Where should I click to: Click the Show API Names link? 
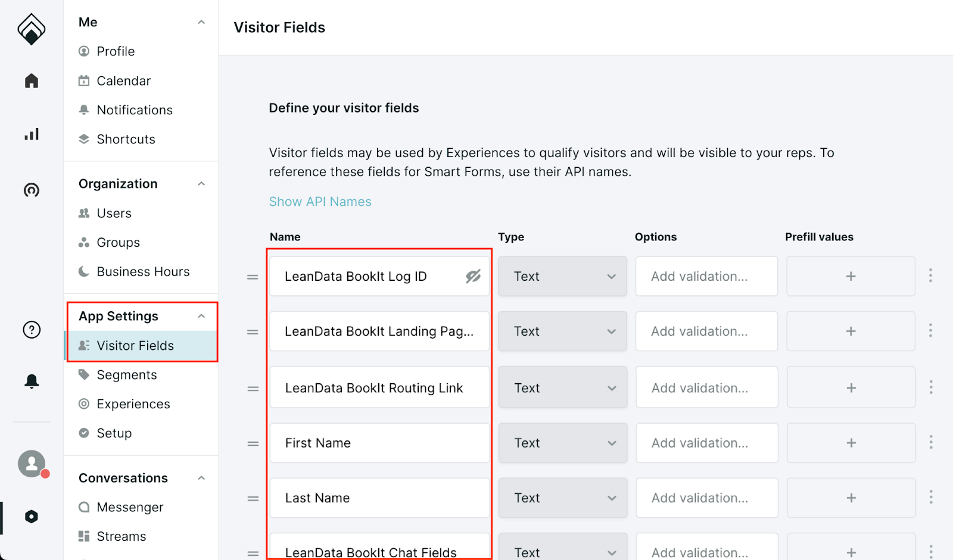click(320, 201)
